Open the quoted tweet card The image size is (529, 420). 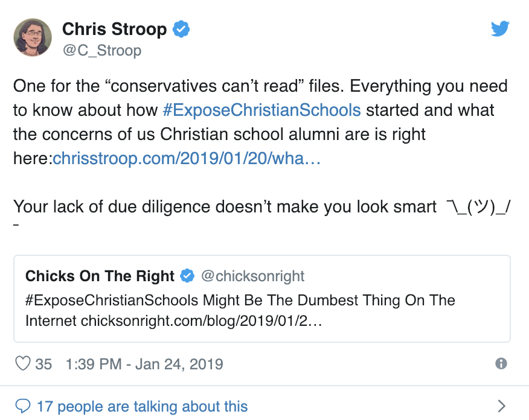(x=262, y=299)
